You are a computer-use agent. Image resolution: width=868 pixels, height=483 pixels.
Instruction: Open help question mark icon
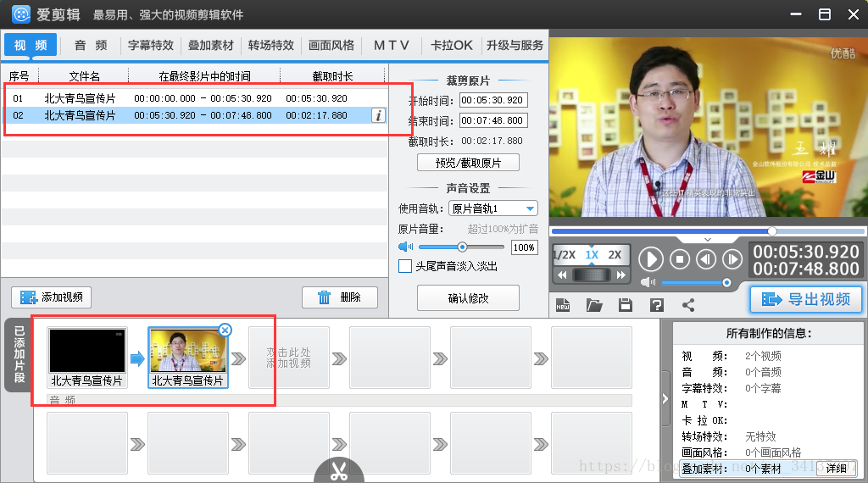657,305
